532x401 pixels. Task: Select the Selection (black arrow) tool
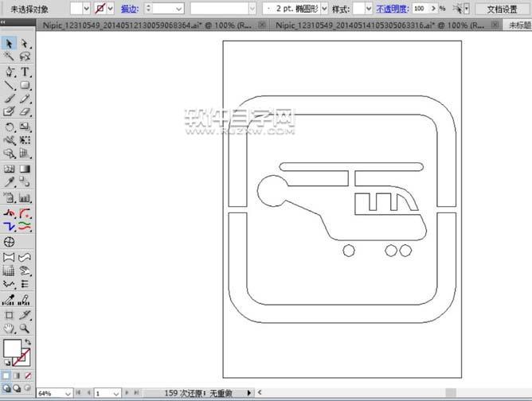click(x=9, y=44)
